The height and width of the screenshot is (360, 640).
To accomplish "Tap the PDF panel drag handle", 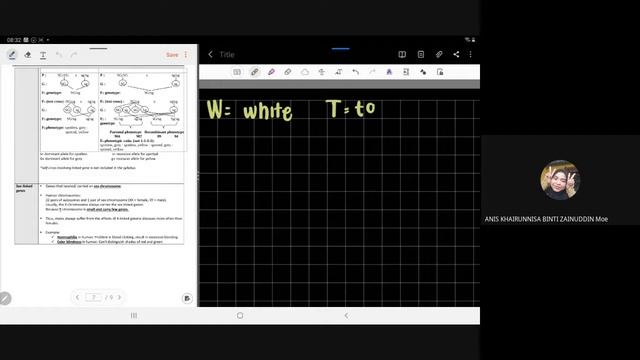I will tap(99, 49).
